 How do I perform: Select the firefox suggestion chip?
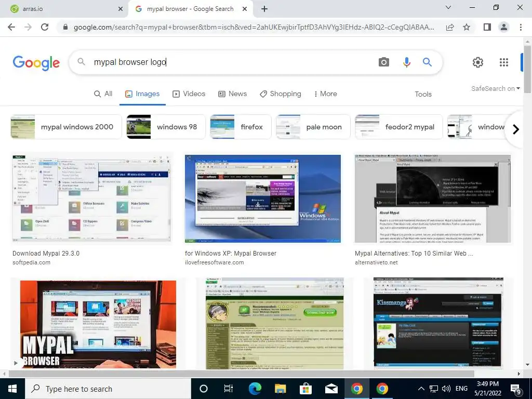(x=241, y=127)
